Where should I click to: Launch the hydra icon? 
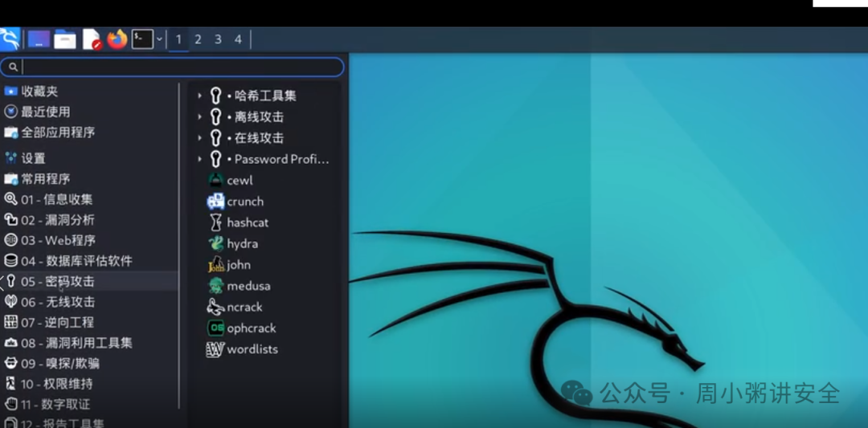tap(215, 243)
